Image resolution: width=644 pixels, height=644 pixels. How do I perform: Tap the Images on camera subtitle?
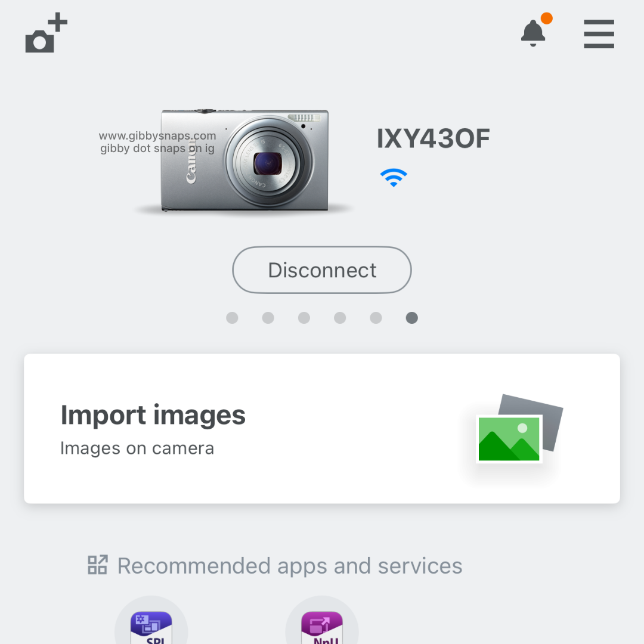137,448
